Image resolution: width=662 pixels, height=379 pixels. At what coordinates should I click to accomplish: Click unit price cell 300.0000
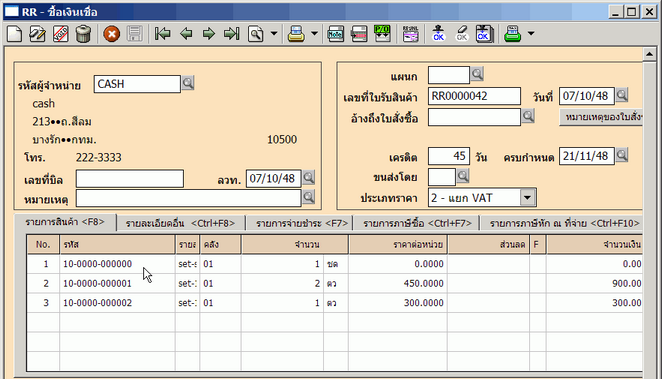tap(398, 303)
